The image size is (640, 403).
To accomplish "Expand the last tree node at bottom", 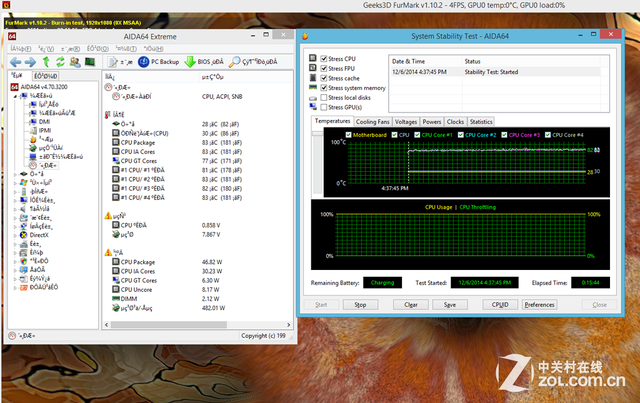I will coord(16,287).
